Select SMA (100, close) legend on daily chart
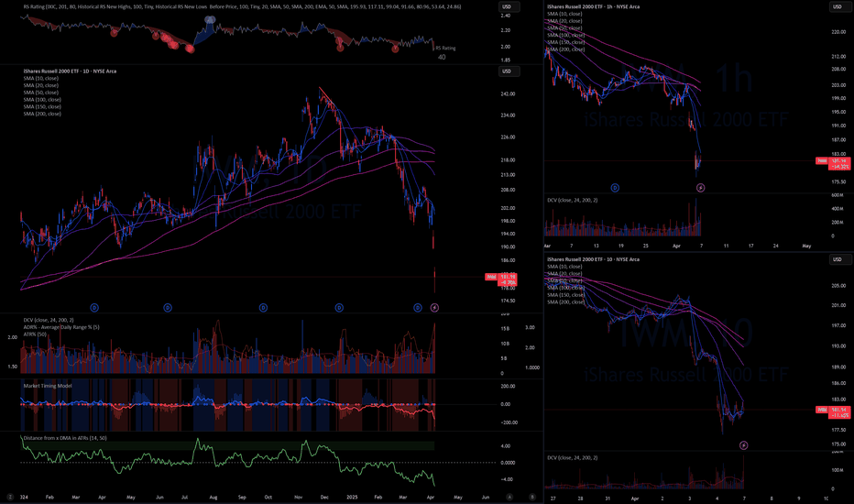Screen dimensions: 854x504 42,100
